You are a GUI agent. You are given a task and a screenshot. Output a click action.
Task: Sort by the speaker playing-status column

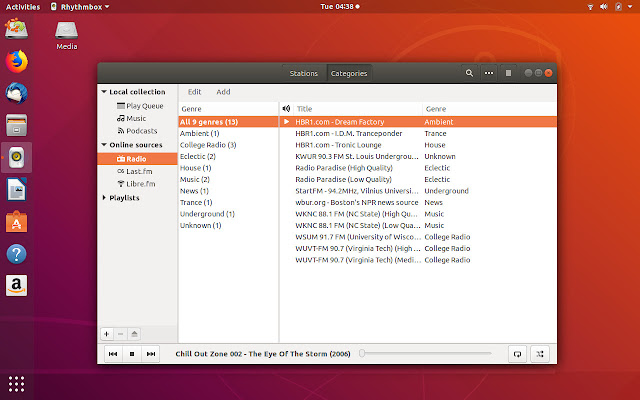pos(286,109)
